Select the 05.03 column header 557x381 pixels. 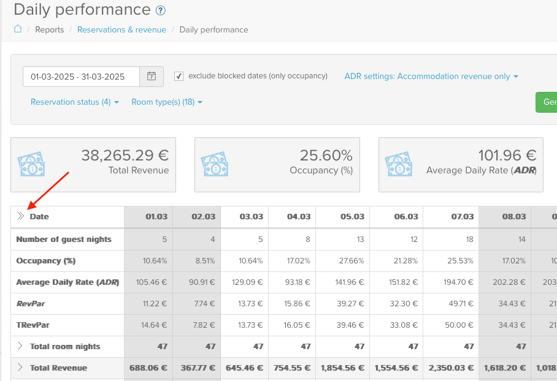tap(342, 217)
